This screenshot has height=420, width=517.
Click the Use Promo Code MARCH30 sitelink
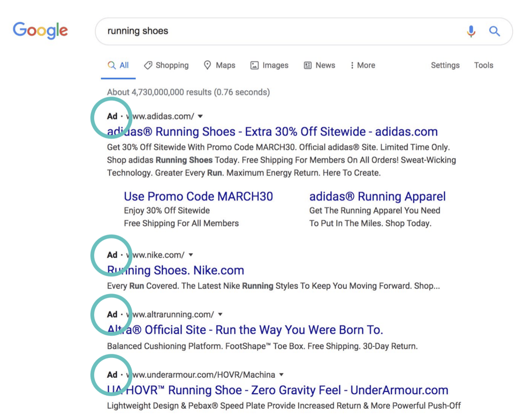coord(199,196)
